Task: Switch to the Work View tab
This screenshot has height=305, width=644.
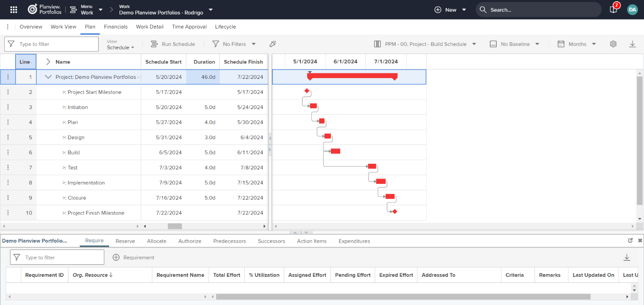Action: pyautogui.click(x=63, y=27)
